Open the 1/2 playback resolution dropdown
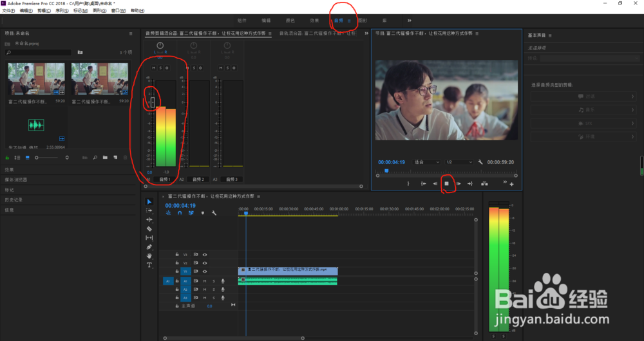This screenshot has height=341, width=644. (459, 162)
